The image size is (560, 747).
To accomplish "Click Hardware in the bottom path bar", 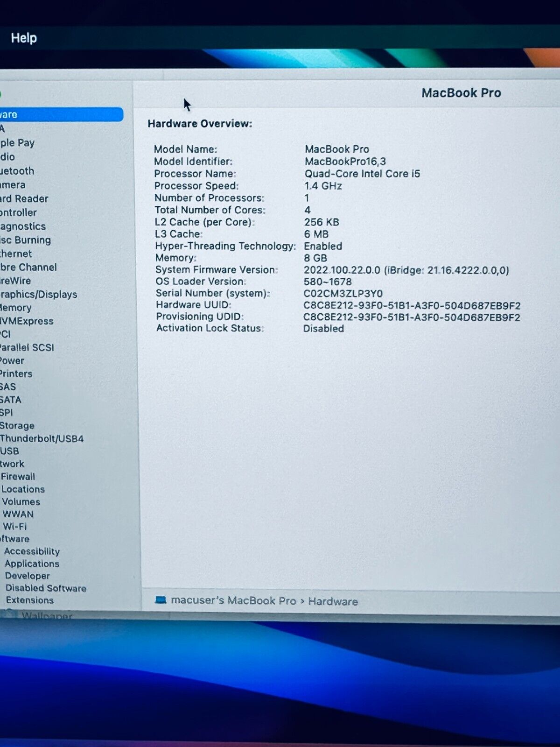I will click(x=333, y=601).
